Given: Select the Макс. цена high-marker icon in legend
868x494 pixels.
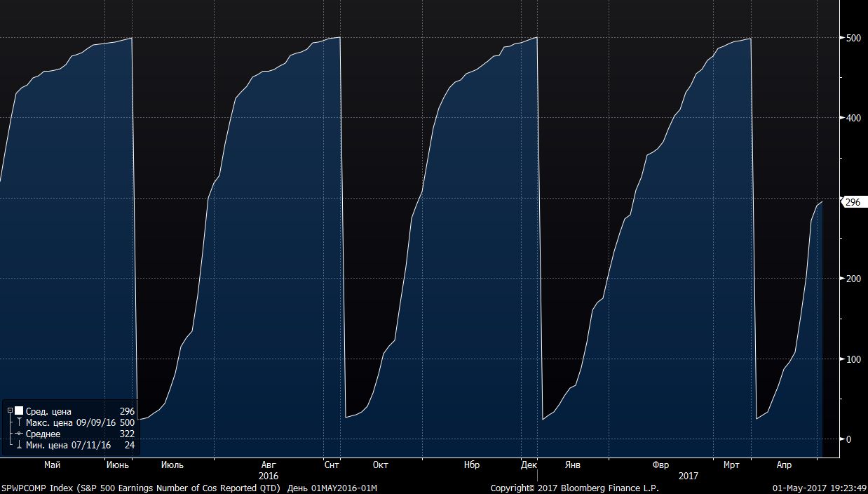Looking at the screenshot, I should pos(19,422).
